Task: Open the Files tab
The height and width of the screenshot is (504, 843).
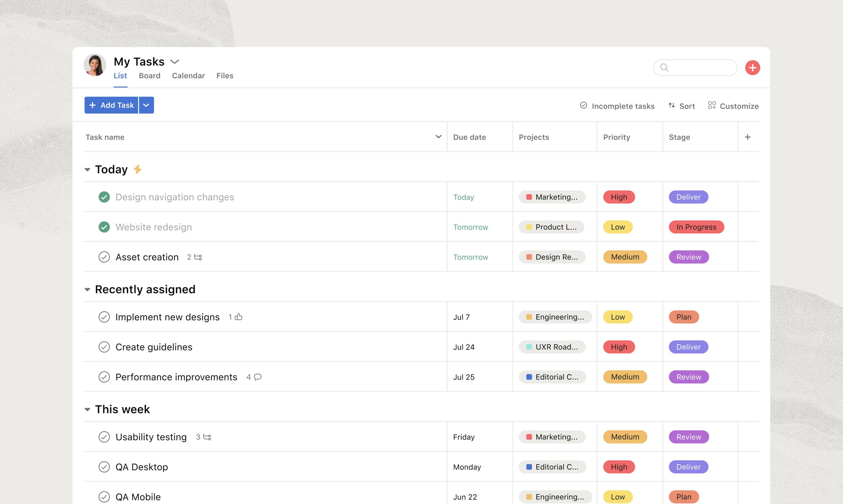Action: click(x=225, y=76)
